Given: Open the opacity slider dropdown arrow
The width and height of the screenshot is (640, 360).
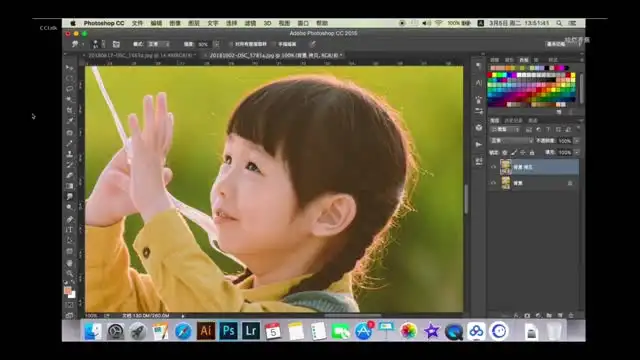Looking at the screenshot, I should [577, 141].
